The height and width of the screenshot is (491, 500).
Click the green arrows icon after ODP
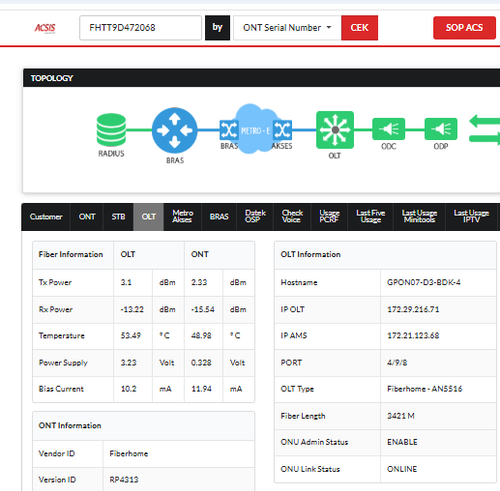484,130
